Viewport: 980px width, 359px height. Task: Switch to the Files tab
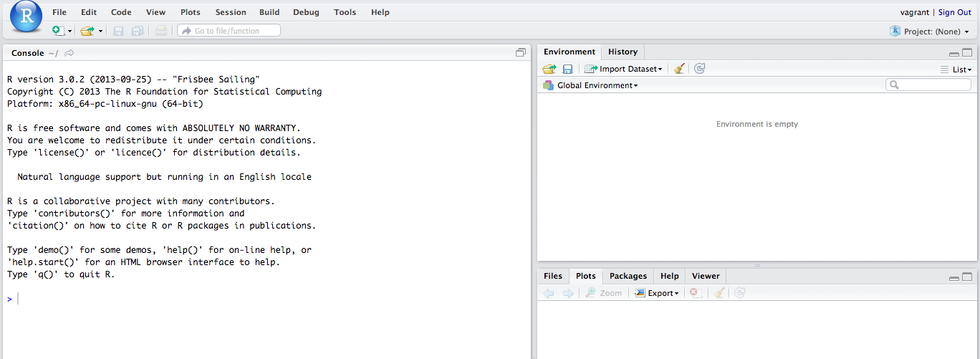553,276
